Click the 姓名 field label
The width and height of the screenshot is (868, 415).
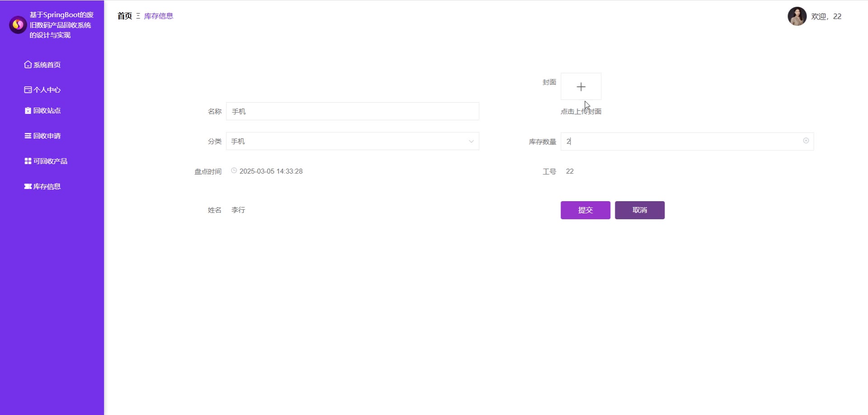(x=215, y=210)
